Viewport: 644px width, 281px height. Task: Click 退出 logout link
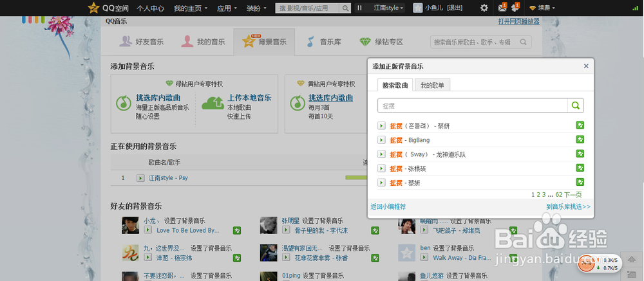click(455, 8)
